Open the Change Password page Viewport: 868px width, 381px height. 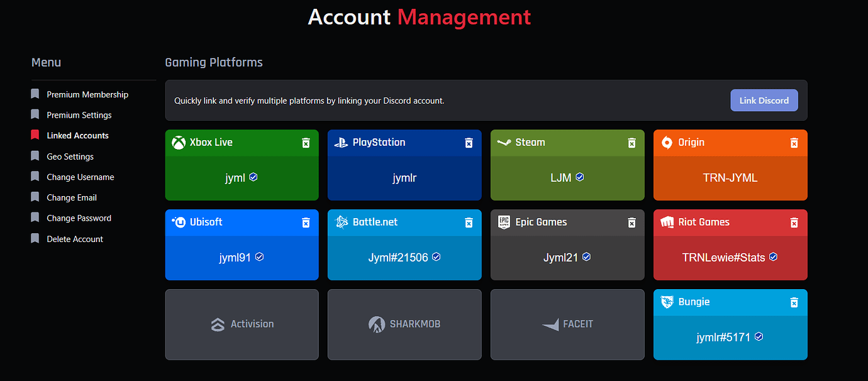79,218
